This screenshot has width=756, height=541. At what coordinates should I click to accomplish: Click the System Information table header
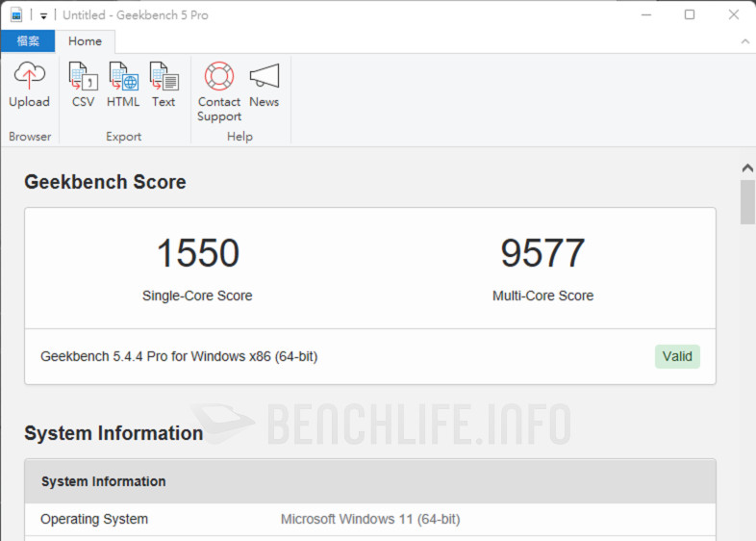[x=370, y=481]
